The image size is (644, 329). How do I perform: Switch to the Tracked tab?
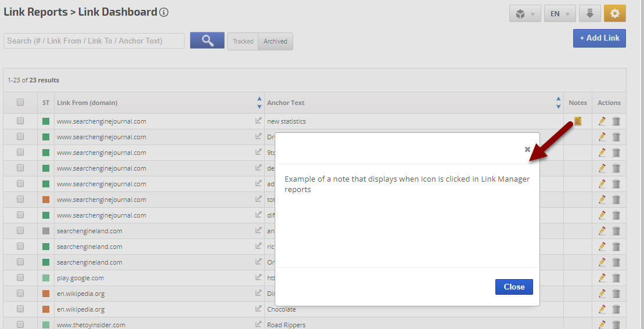[243, 41]
